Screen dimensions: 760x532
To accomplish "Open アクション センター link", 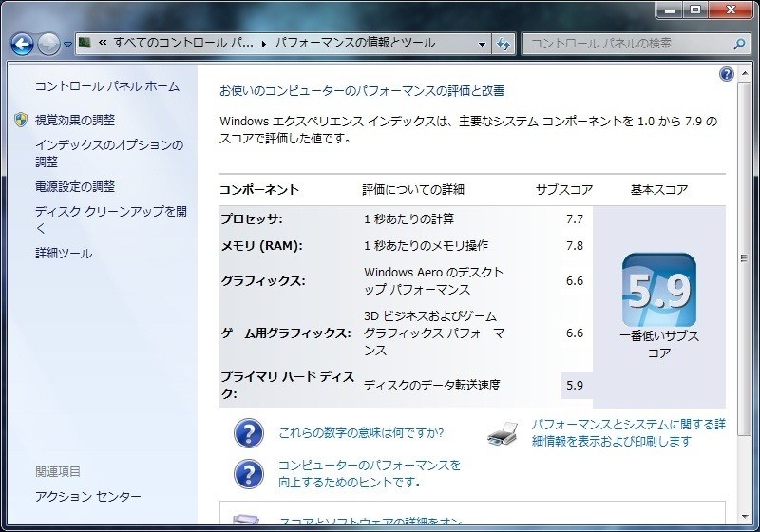I will pos(87,497).
